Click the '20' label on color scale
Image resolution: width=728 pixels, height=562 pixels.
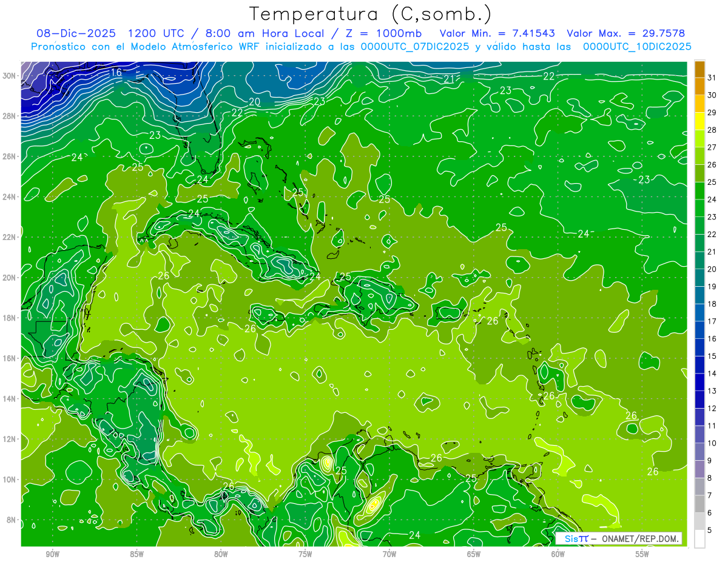(712, 269)
